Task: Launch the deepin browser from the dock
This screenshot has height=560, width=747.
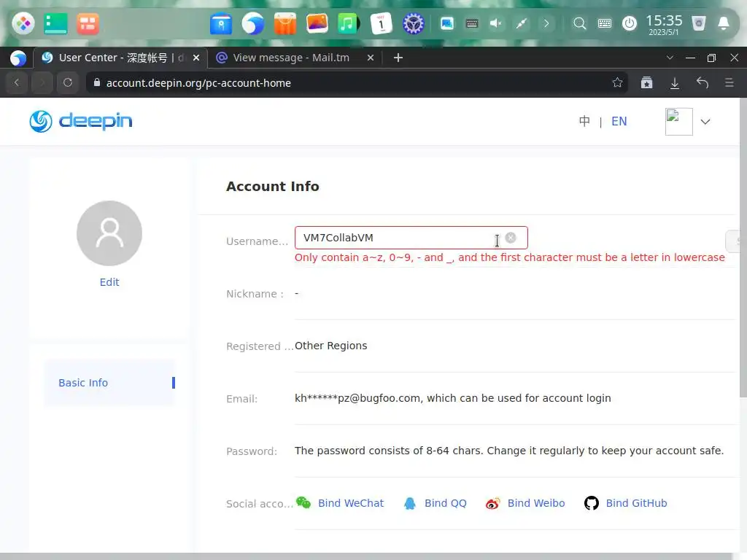Action: (252, 23)
